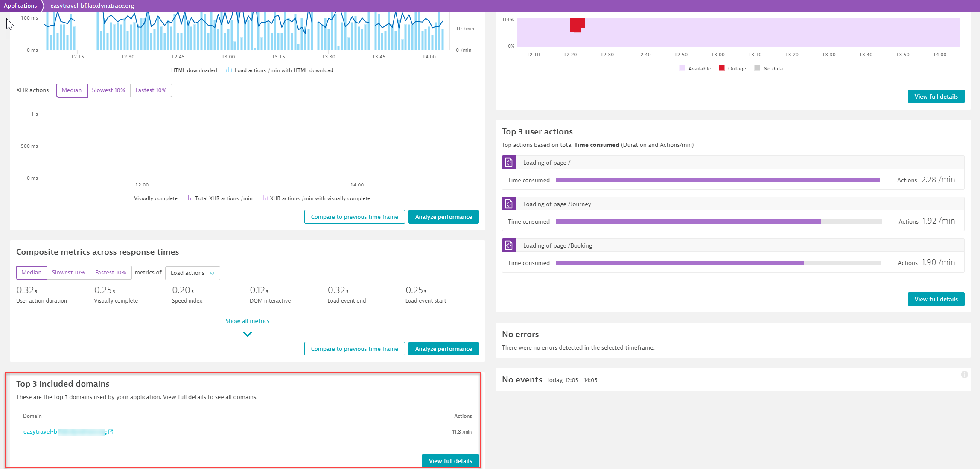View full details of top 3 user actions

pos(936,299)
